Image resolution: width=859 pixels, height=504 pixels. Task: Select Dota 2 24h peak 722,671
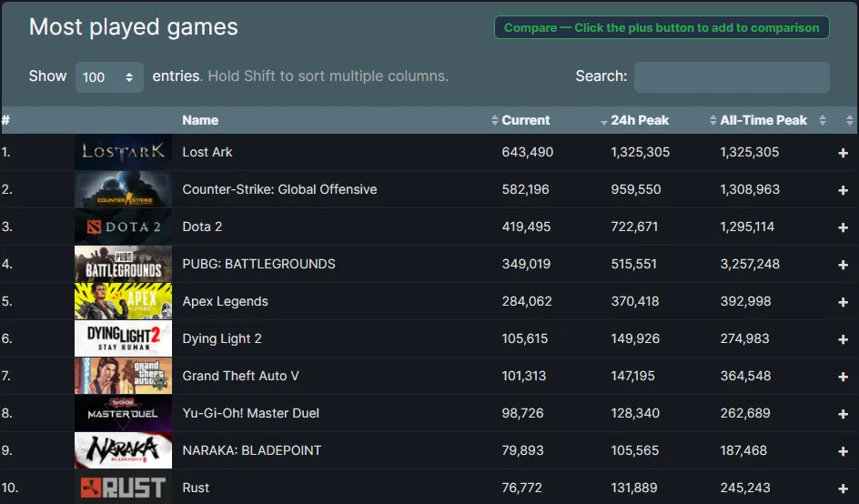point(634,227)
